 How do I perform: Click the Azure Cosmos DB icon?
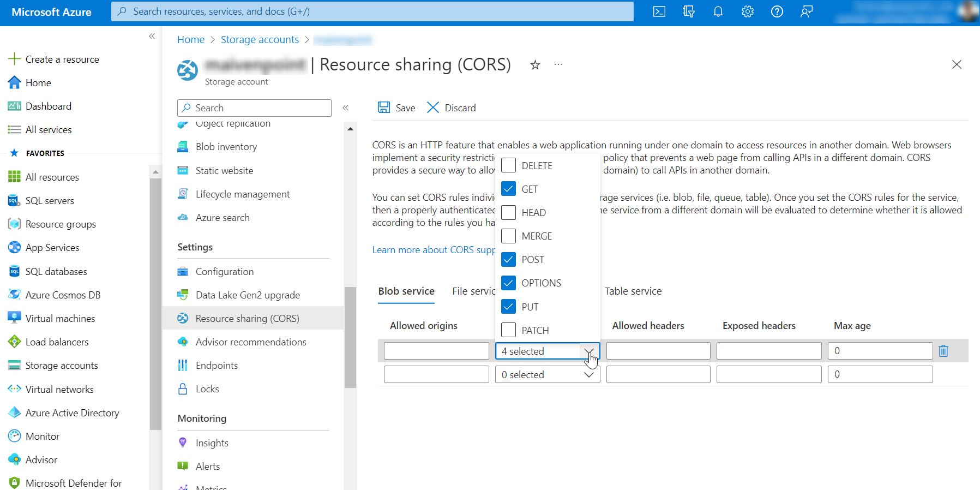tap(14, 295)
